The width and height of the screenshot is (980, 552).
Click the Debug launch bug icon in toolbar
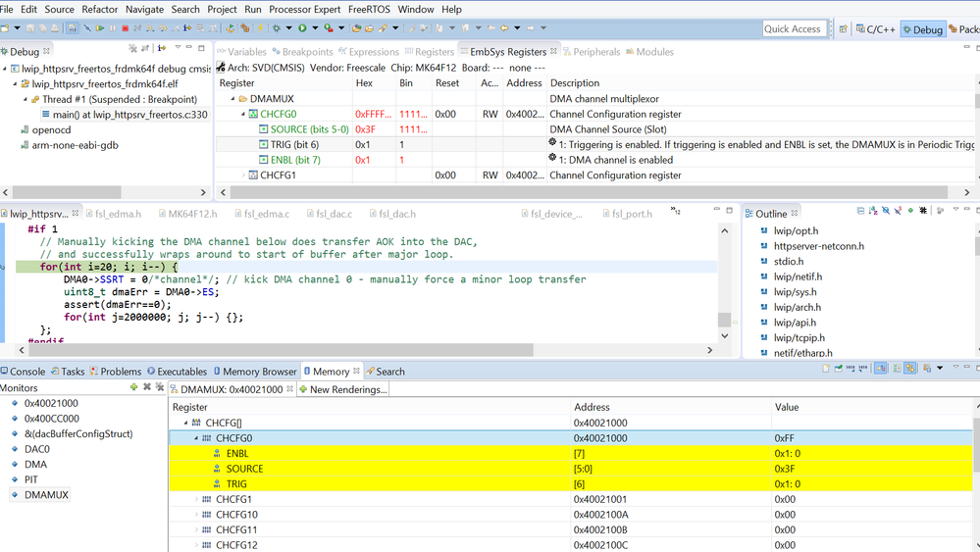277,28
